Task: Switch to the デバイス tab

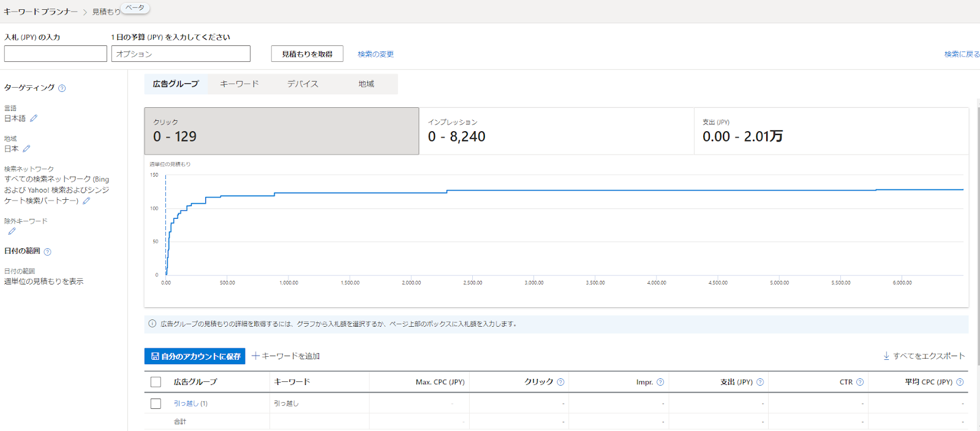Action: [303, 84]
